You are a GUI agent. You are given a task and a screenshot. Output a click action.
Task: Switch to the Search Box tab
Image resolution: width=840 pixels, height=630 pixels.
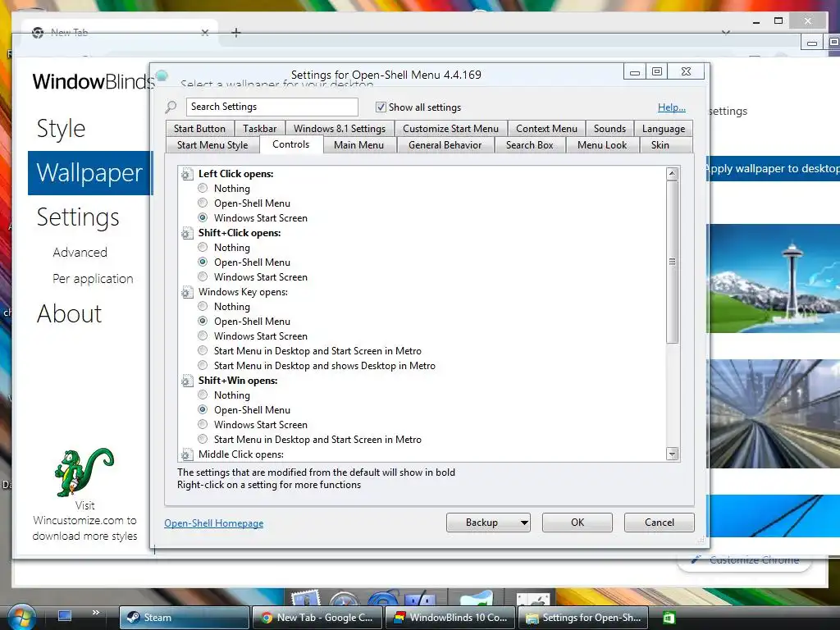click(530, 145)
